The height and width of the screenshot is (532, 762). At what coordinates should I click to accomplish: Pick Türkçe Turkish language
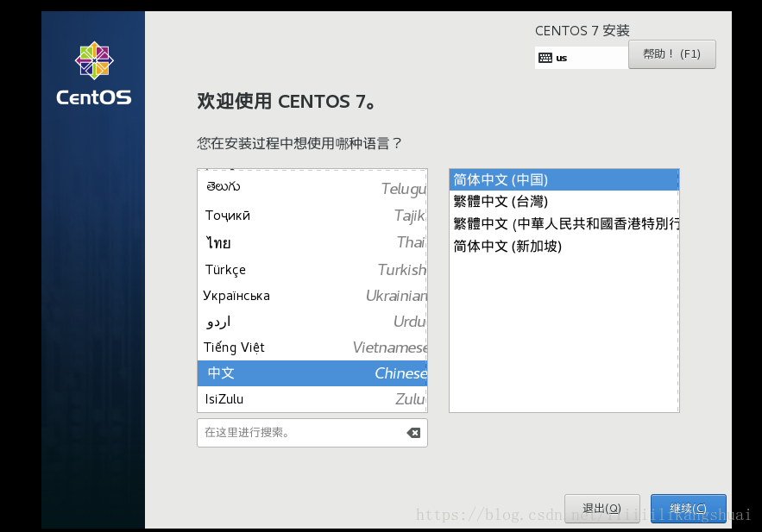click(312, 269)
